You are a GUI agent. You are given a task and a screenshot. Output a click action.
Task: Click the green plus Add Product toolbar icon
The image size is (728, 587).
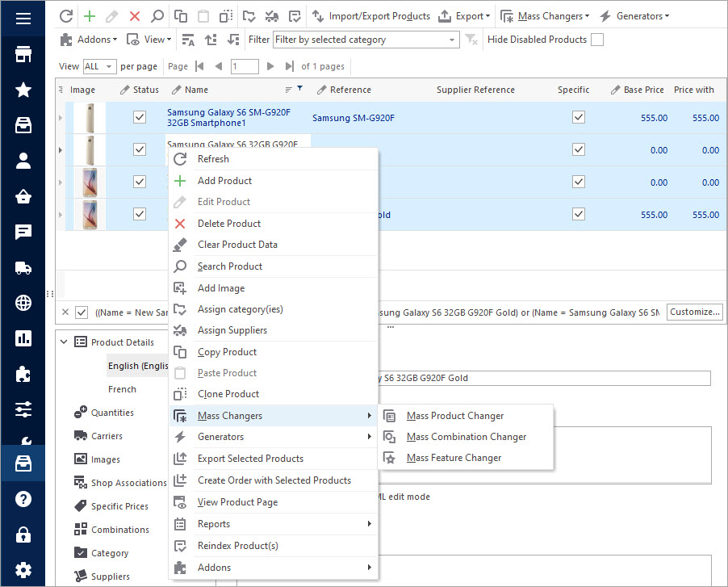[x=89, y=16]
